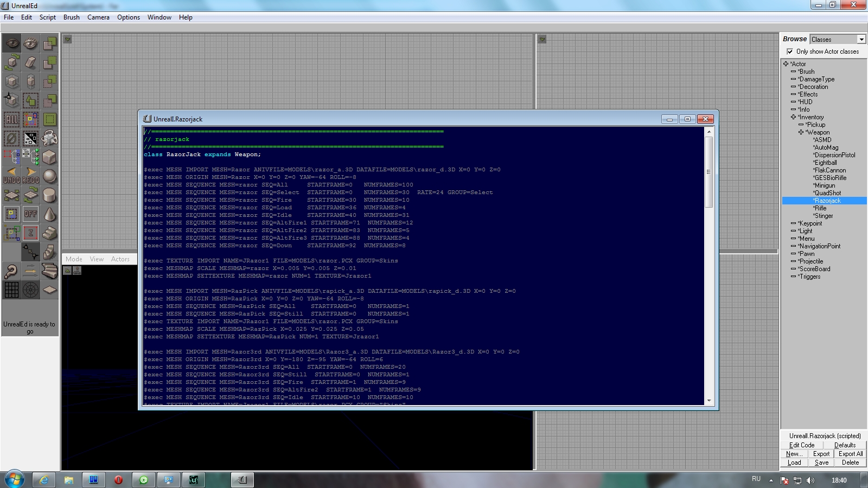The image size is (868, 488).
Task: Open the Script menu
Action: coord(48,17)
